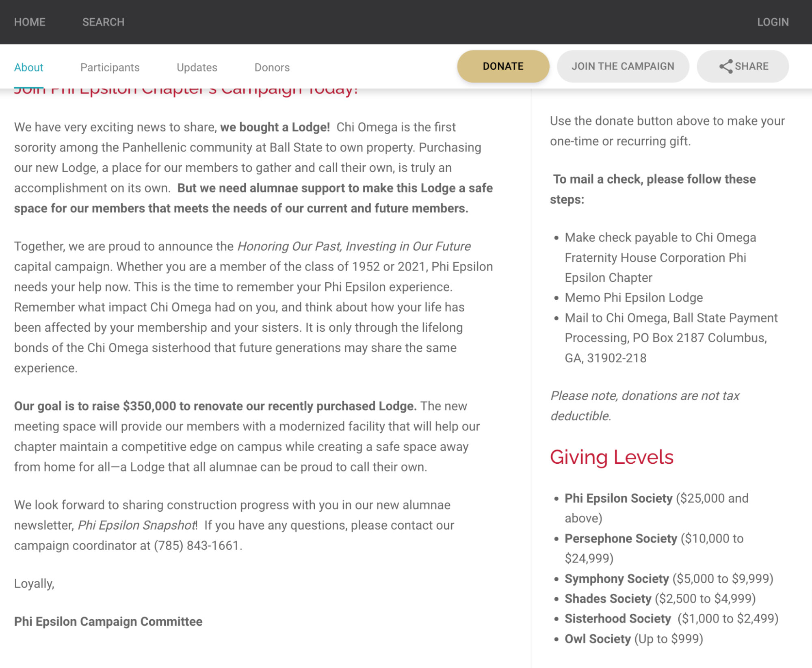Viewport: 812px width, 668px height.
Task: Click the Persephone Society giving level
Action: pyautogui.click(x=654, y=548)
